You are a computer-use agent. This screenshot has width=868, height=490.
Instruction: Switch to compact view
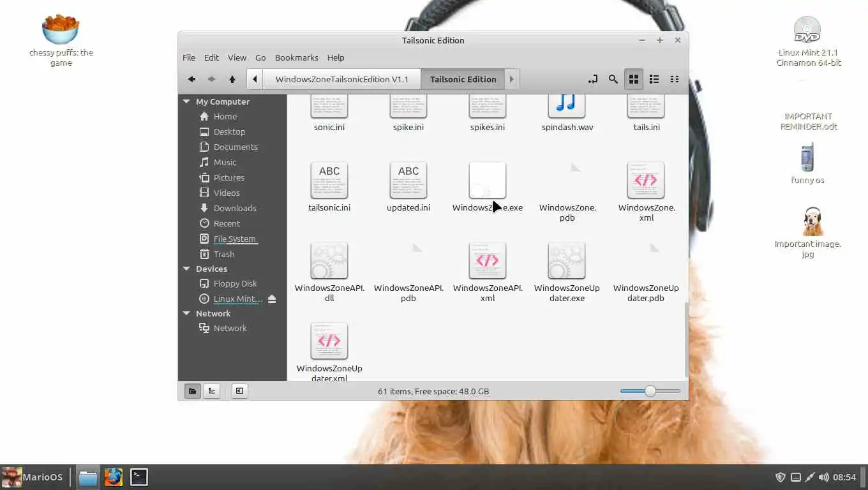pyautogui.click(x=675, y=79)
